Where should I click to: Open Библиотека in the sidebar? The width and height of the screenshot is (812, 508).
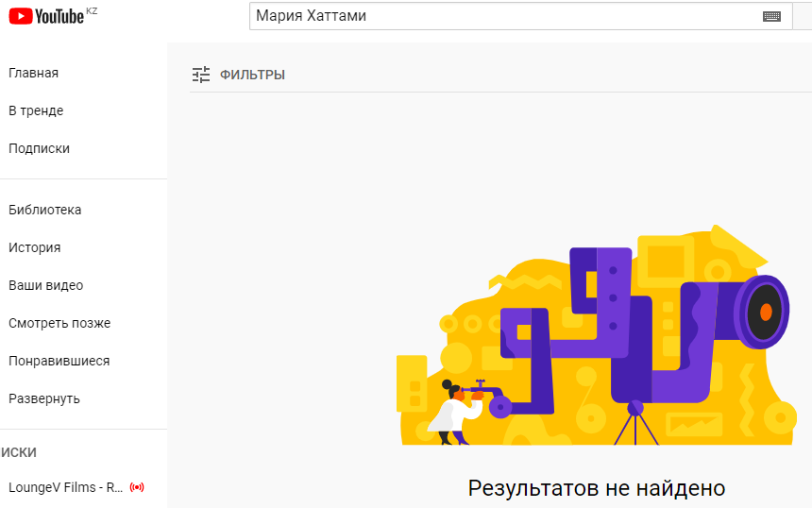pyautogui.click(x=45, y=210)
